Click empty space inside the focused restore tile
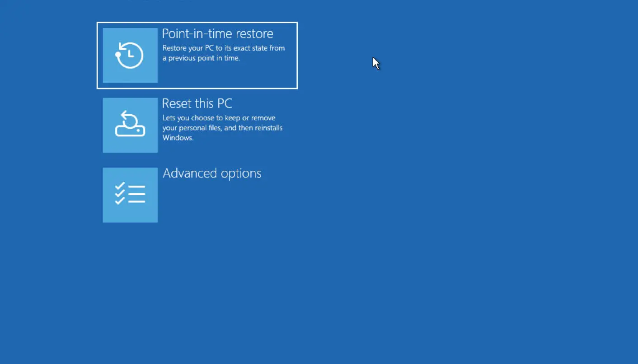 226,76
